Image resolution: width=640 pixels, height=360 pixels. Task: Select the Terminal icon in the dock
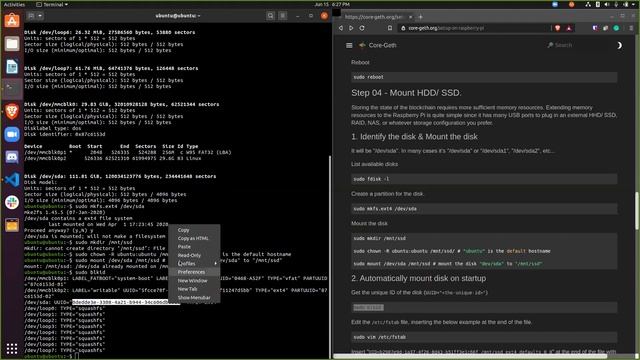(x=12, y=89)
